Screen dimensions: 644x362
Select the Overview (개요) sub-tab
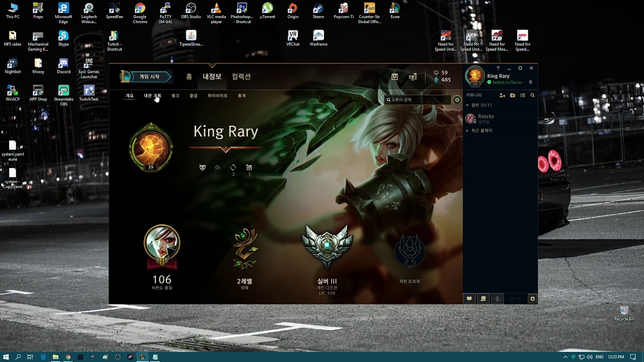click(129, 96)
